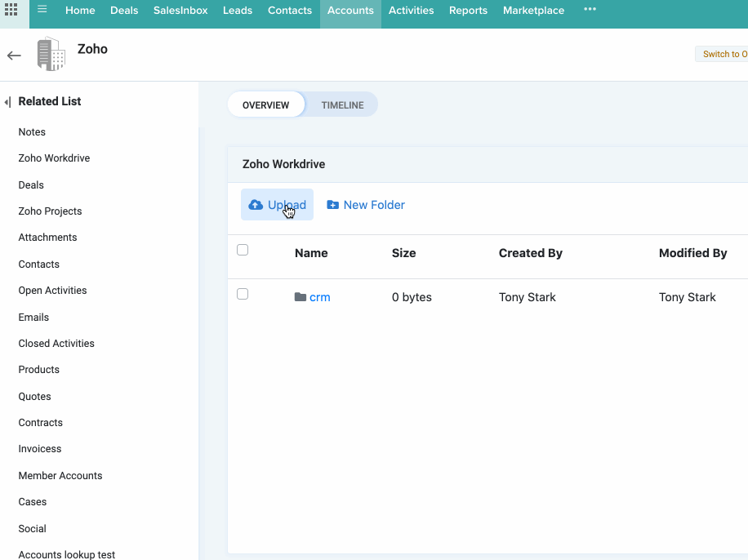
Task: Go back using the left arrow
Action: [x=14, y=56]
